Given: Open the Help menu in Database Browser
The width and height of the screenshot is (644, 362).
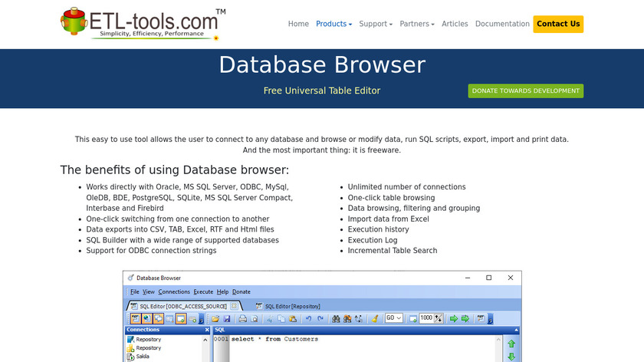Looking at the screenshot, I should point(222,291).
